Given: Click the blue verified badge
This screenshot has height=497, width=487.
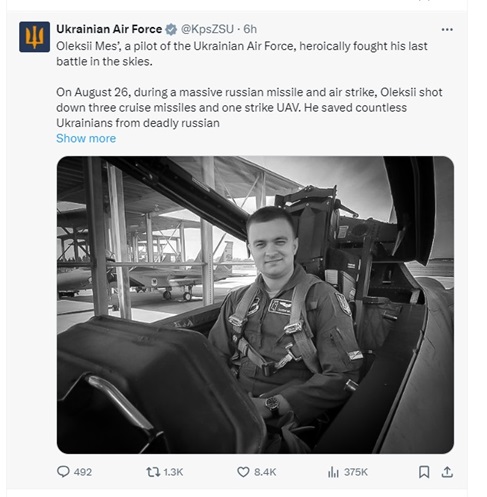Looking at the screenshot, I should (x=171, y=29).
